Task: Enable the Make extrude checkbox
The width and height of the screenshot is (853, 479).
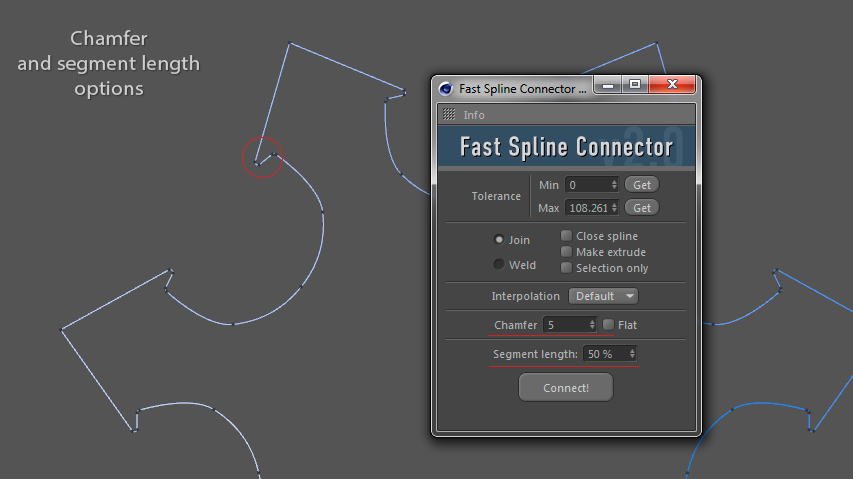Action: [566, 252]
